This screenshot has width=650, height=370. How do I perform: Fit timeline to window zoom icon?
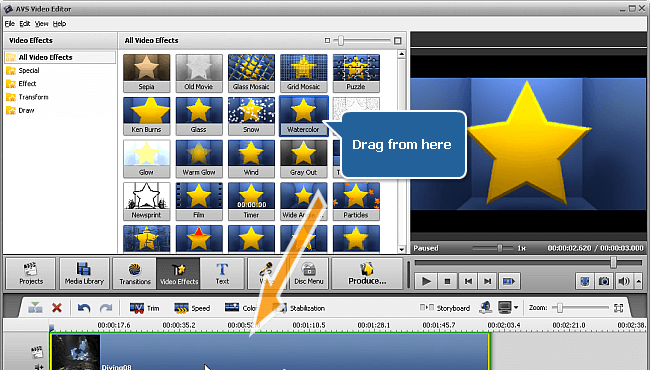point(618,307)
